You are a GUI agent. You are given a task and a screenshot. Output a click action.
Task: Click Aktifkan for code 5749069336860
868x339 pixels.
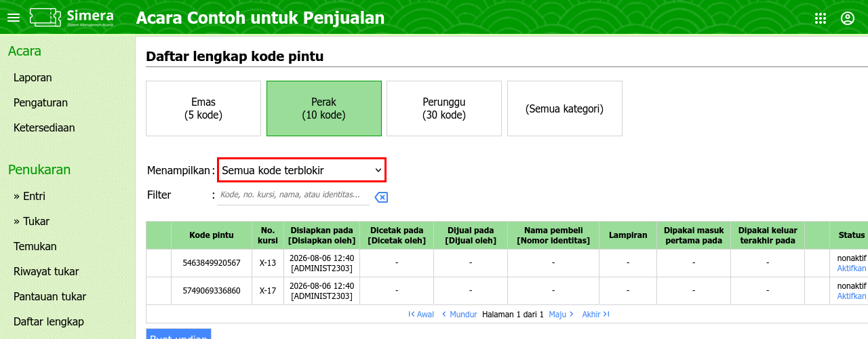point(852,296)
